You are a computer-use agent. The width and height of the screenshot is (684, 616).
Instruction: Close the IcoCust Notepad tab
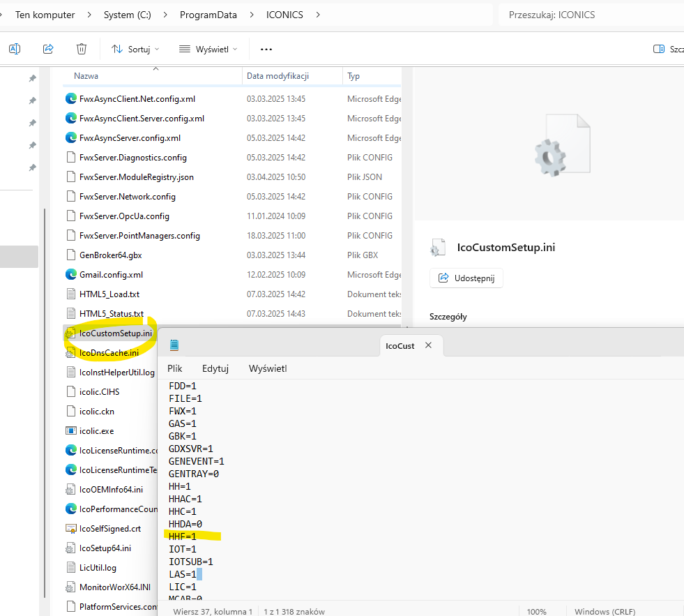tap(428, 345)
